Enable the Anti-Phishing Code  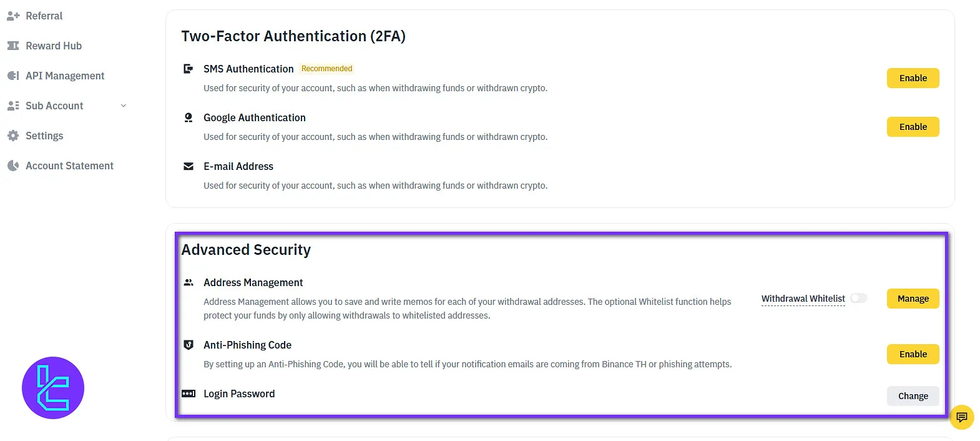tap(913, 354)
